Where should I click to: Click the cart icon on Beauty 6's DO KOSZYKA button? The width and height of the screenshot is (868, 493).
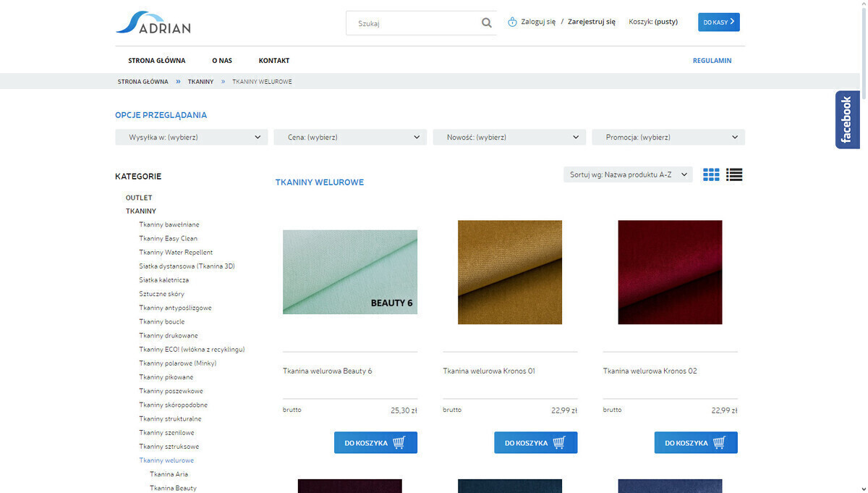[399, 442]
